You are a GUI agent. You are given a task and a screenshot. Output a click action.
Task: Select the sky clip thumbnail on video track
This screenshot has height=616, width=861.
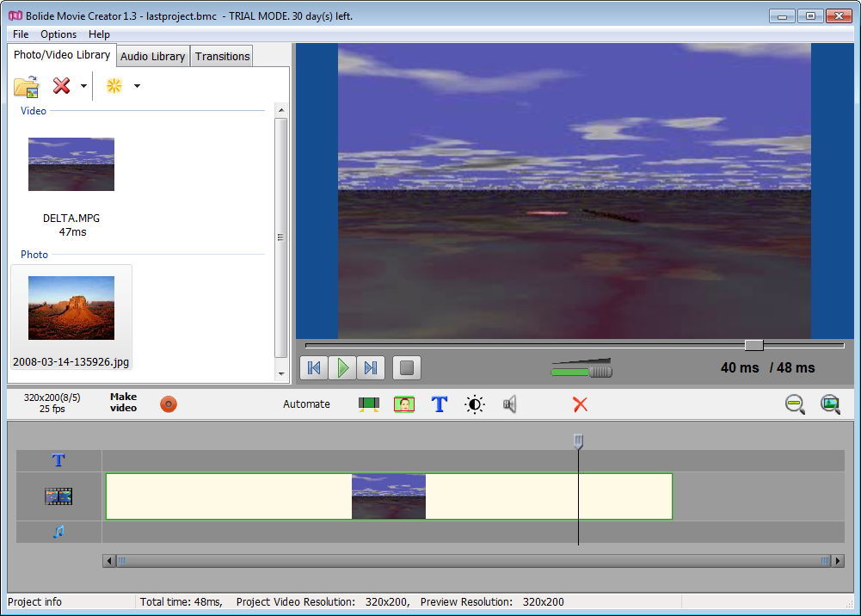click(x=389, y=496)
